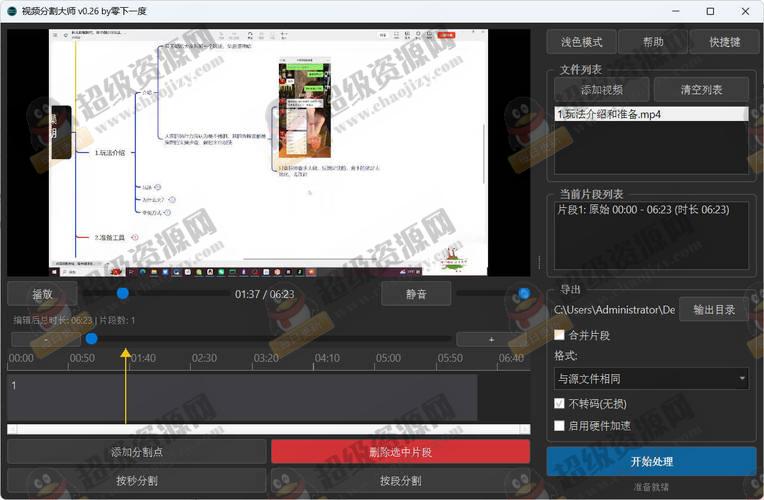The height and width of the screenshot is (500, 764).
Task: Start processing with 开始处理
Action: coord(651,461)
